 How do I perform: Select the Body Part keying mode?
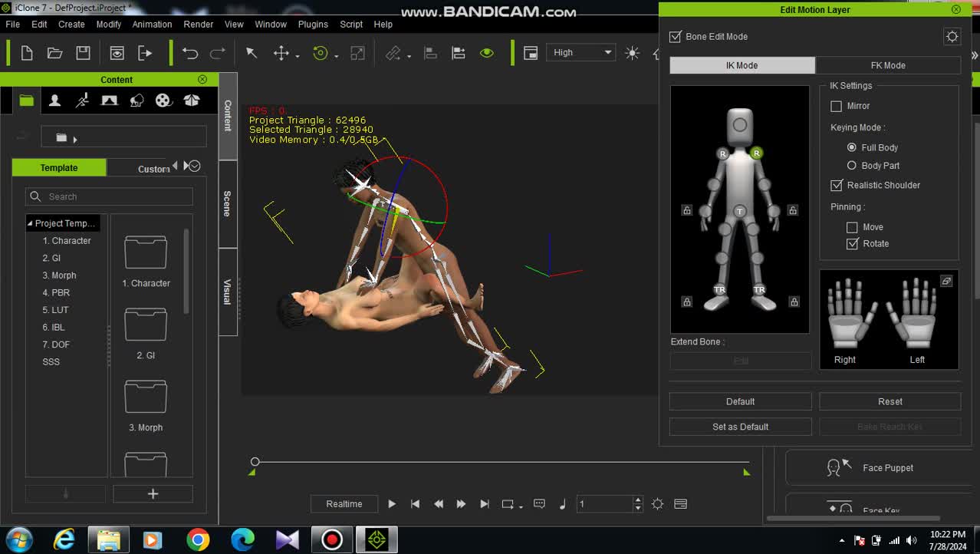click(x=851, y=166)
